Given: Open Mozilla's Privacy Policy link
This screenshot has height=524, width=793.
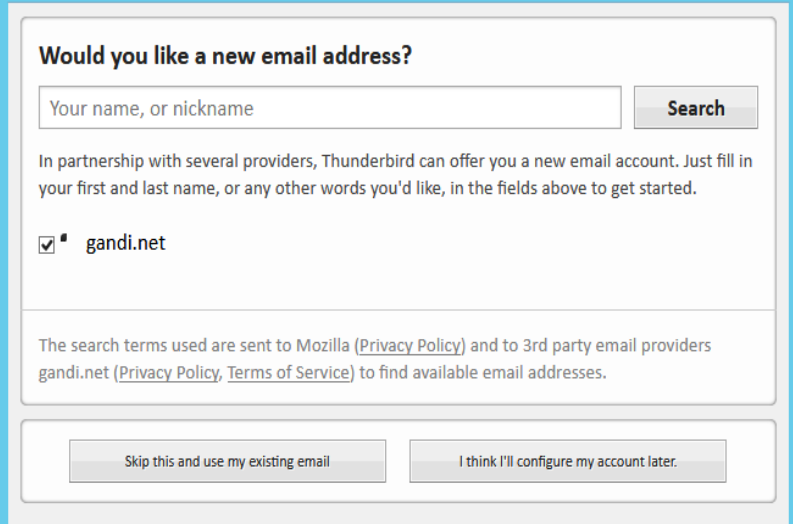Looking at the screenshot, I should [x=411, y=346].
